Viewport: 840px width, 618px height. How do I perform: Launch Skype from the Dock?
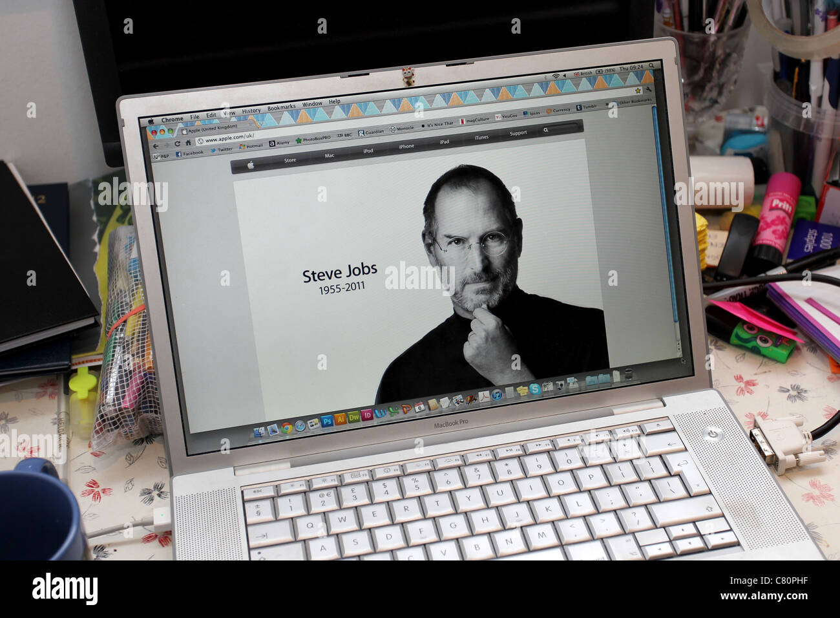click(x=535, y=389)
